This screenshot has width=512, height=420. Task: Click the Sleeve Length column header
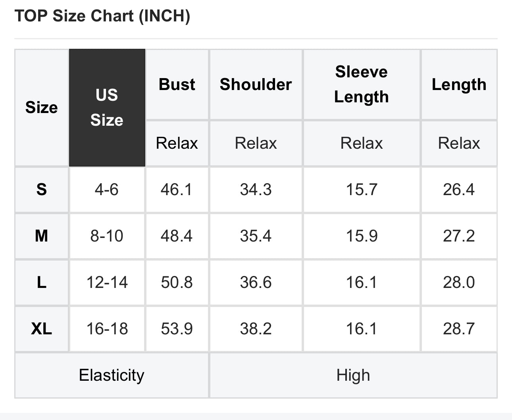click(x=361, y=84)
